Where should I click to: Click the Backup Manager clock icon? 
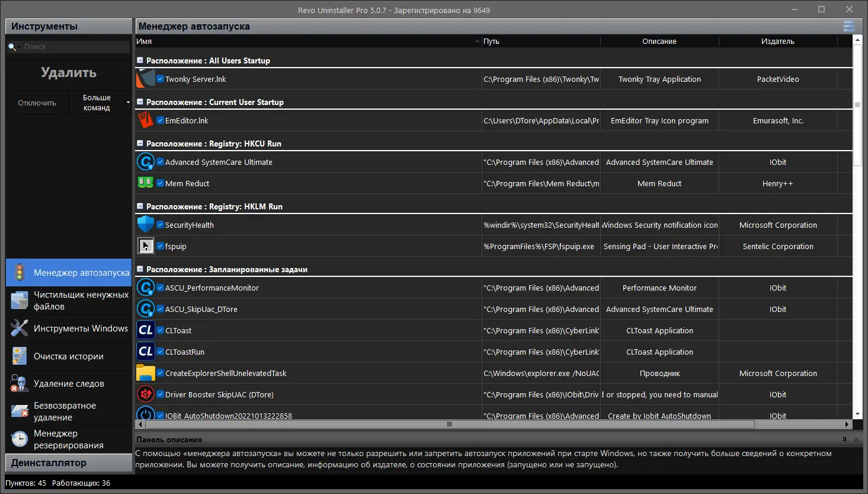(x=20, y=439)
